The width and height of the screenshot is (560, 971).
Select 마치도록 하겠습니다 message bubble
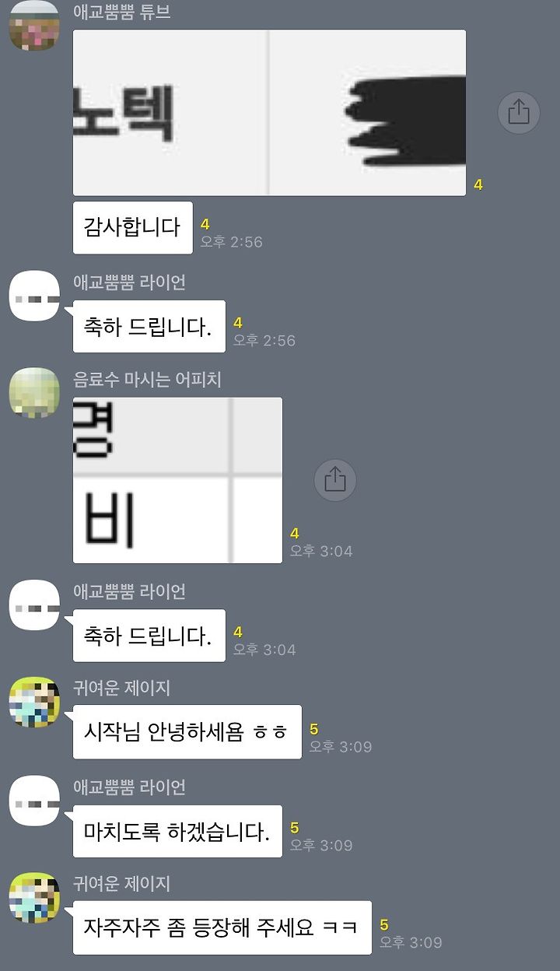pos(177,831)
